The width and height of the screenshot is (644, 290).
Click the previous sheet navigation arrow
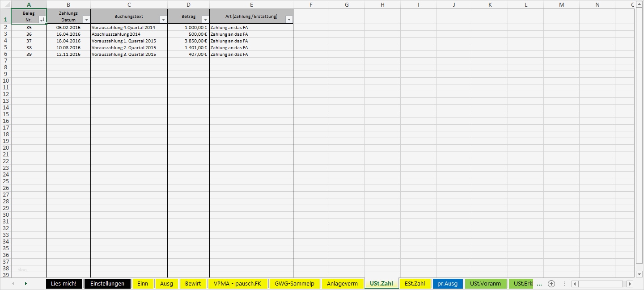(13, 284)
